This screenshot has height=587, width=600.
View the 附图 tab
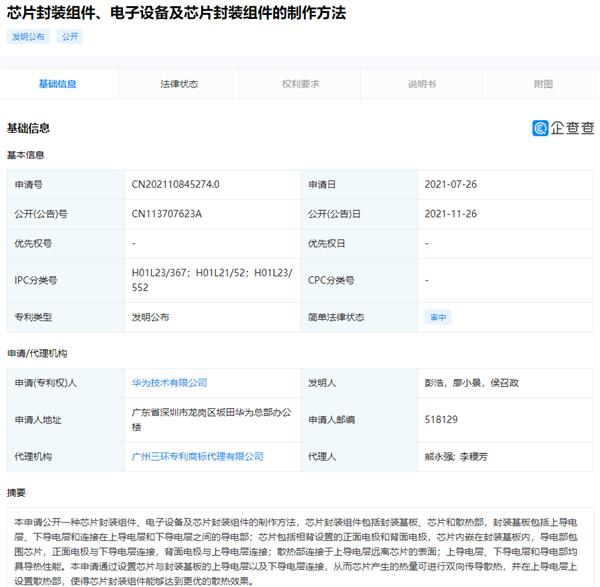coord(542,85)
